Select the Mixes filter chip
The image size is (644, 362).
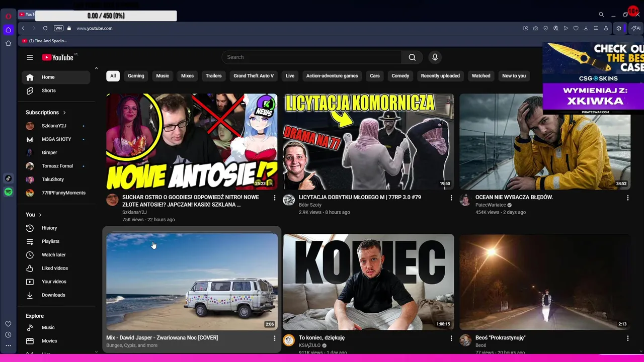[187, 76]
